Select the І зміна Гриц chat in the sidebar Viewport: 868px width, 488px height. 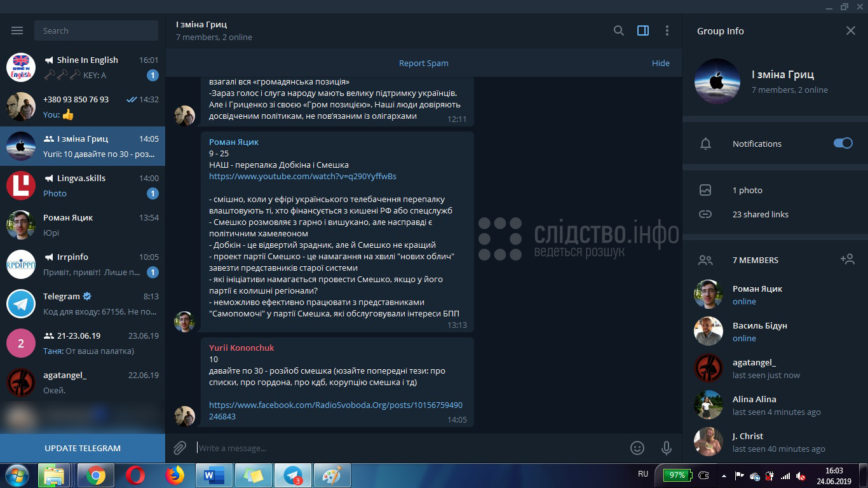[x=83, y=146]
